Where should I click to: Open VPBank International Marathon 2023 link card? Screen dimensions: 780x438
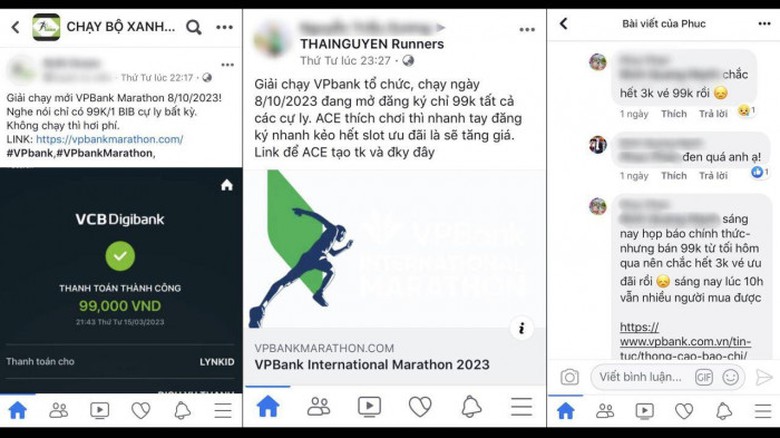[394, 356]
